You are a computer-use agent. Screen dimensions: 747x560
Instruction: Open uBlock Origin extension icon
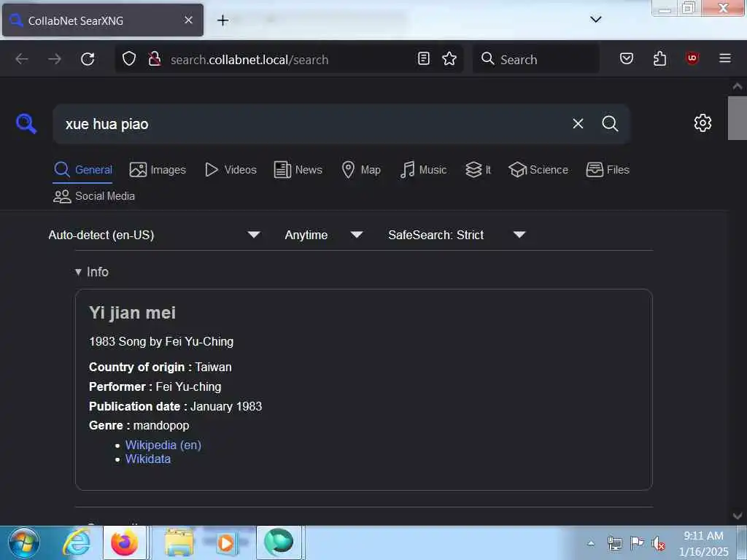point(692,58)
